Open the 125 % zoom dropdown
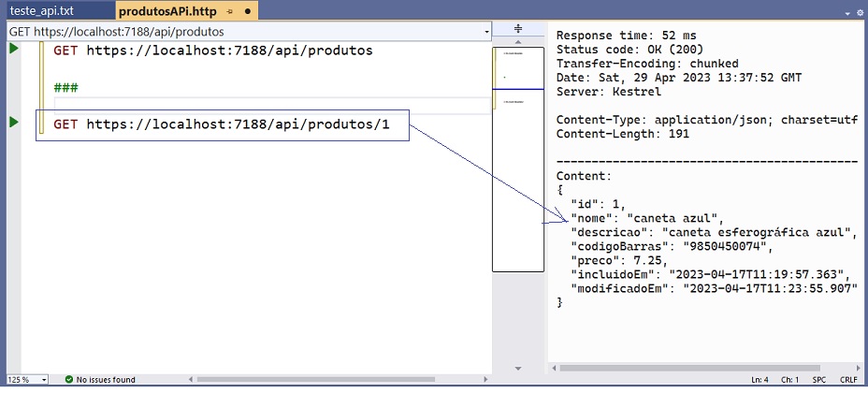 pos(27,380)
